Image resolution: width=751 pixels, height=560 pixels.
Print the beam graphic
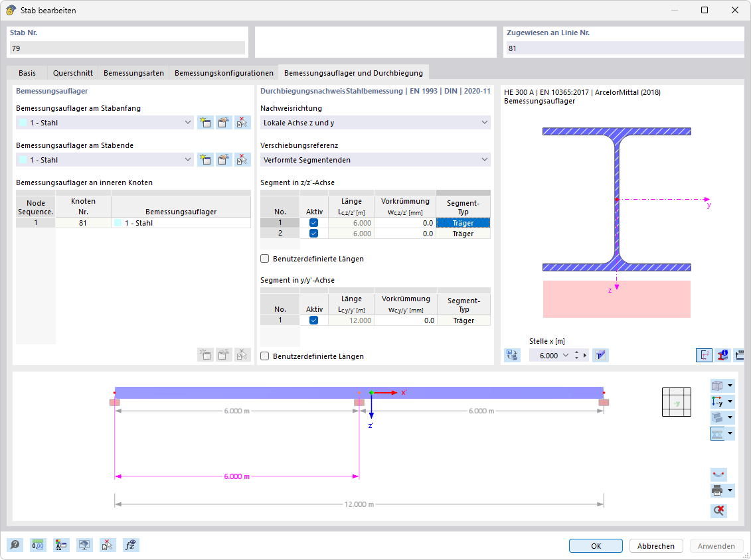pos(718,490)
